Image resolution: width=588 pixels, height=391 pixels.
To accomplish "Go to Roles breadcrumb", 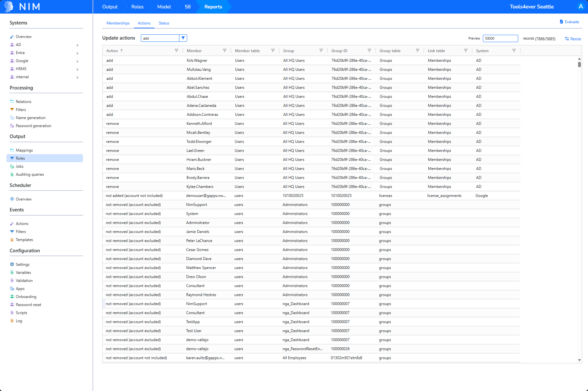I will tap(137, 7).
